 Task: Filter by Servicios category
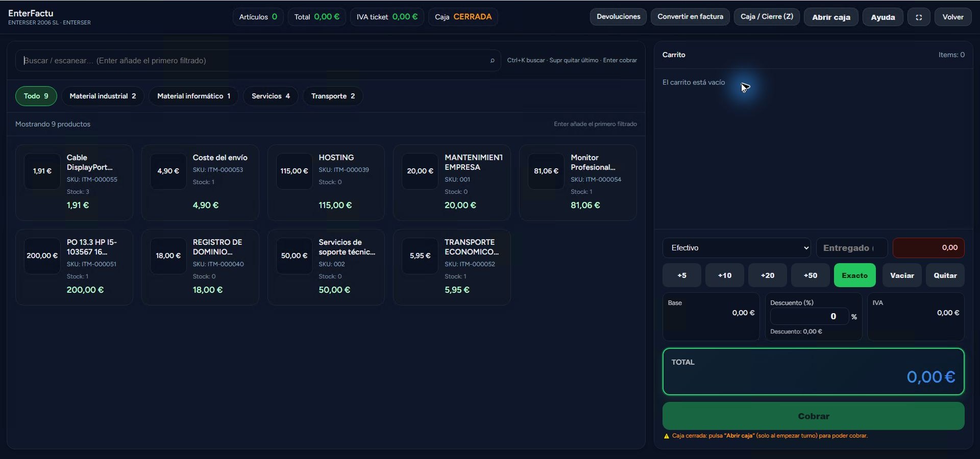(271, 96)
